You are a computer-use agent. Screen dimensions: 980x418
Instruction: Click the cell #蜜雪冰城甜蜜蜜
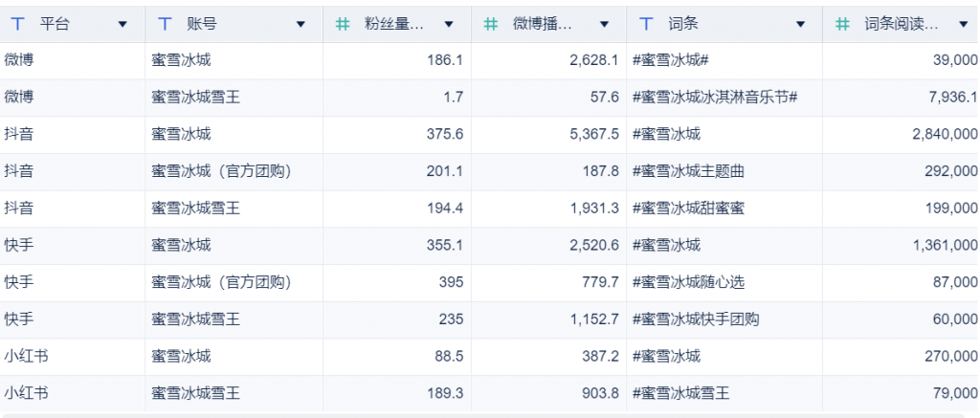[688, 209]
